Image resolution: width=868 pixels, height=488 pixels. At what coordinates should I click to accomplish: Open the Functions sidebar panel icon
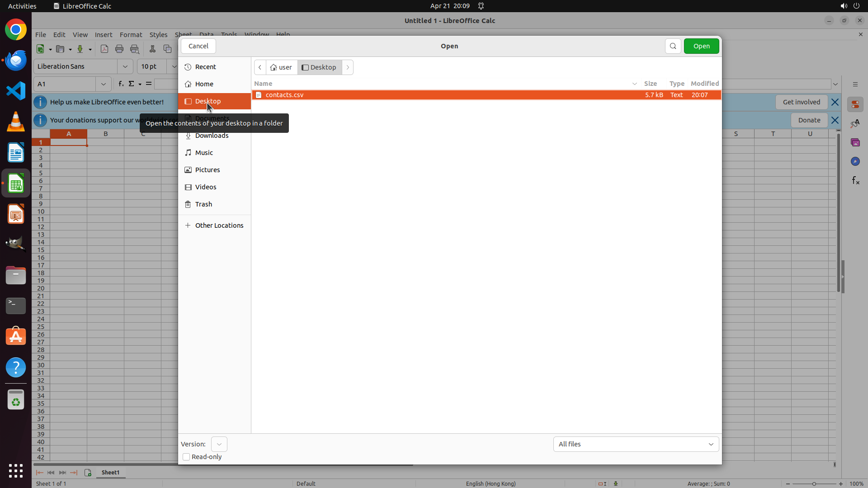[855, 181]
